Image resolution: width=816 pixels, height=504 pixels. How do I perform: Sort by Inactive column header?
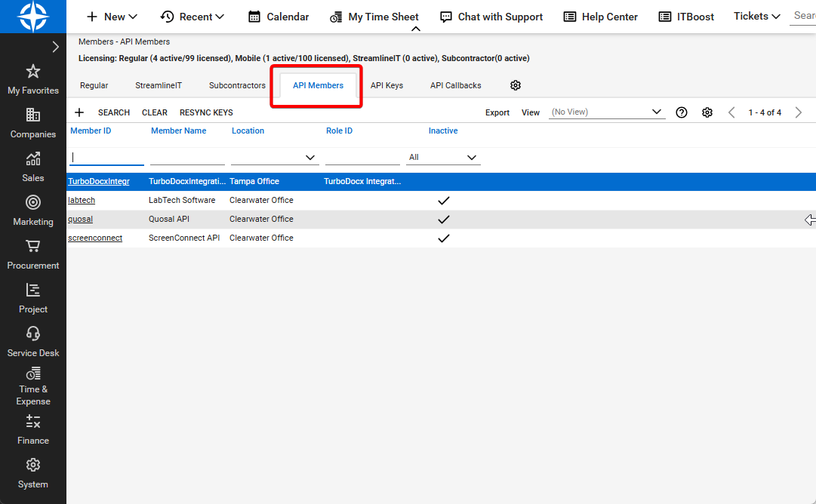pyautogui.click(x=443, y=131)
